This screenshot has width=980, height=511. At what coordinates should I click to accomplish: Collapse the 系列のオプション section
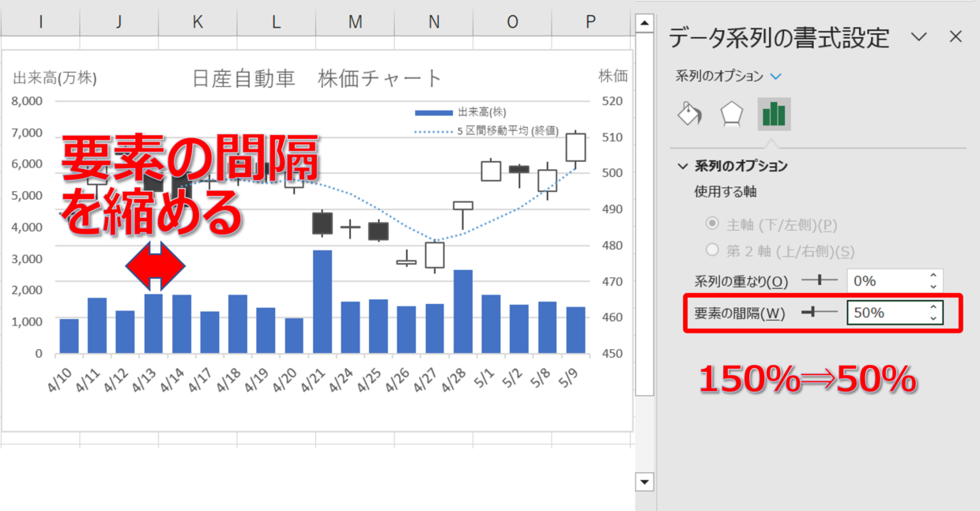pyautogui.click(x=683, y=166)
